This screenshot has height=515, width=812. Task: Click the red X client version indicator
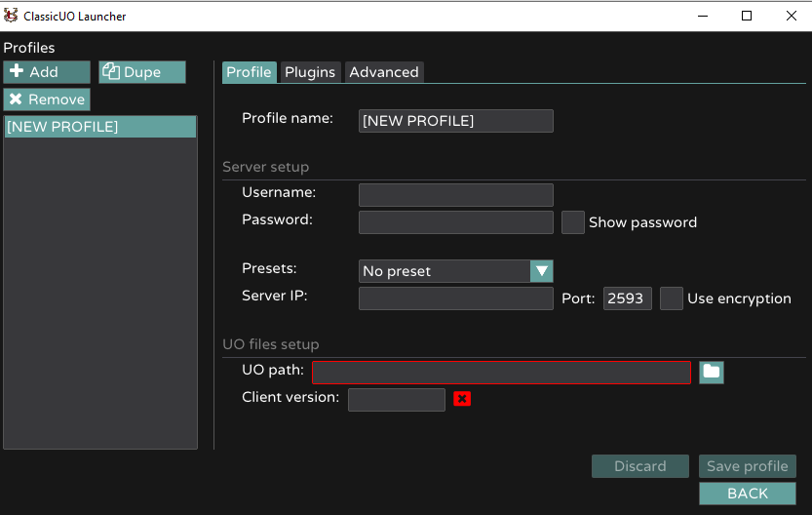[x=462, y=398]
